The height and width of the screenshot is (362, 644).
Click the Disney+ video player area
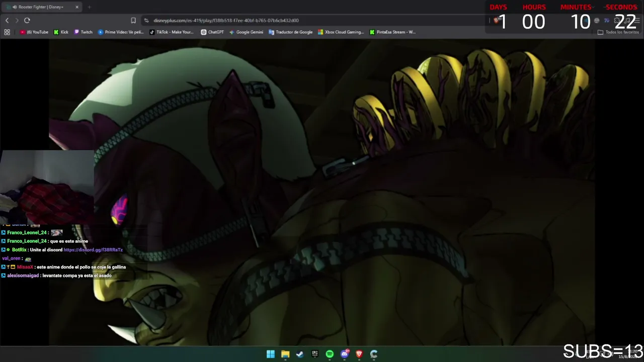pos(322,193)
